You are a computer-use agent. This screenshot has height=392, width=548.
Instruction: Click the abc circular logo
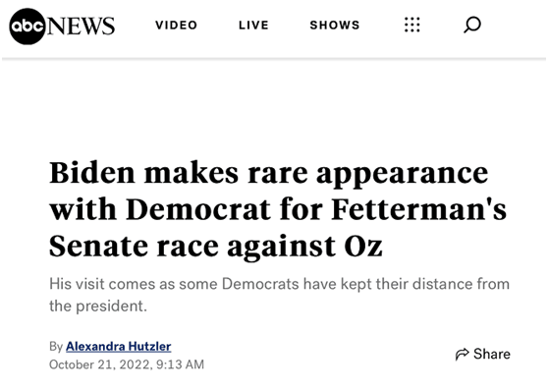[27, 27]
